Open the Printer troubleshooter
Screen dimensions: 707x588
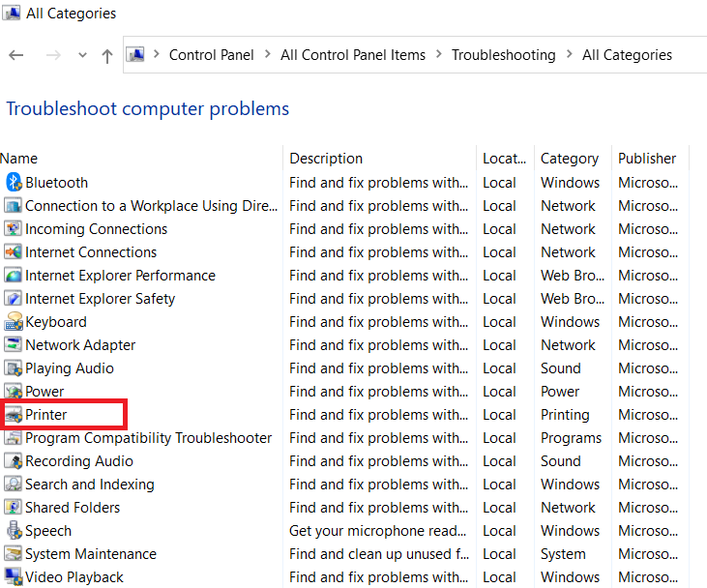pos(46,414)
